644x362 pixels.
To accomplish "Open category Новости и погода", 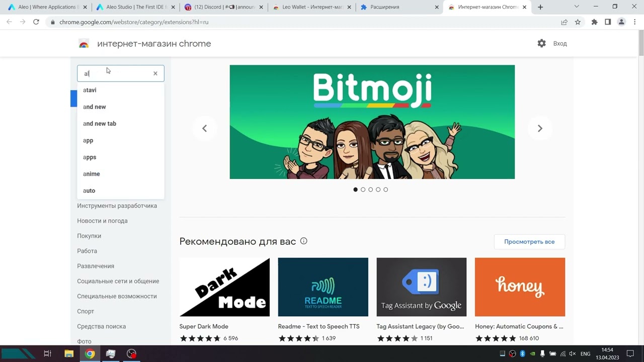I will 102,221.
